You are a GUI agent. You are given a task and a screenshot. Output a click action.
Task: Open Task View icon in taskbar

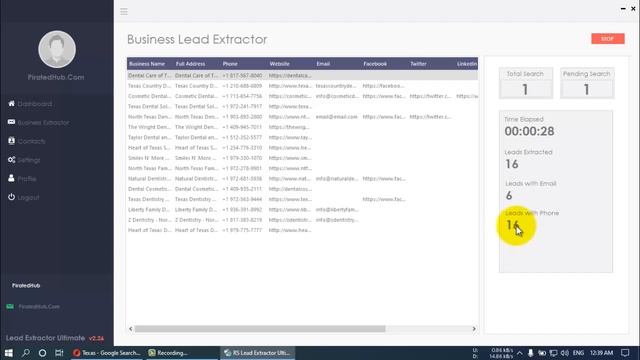click(x=59, y=353)
